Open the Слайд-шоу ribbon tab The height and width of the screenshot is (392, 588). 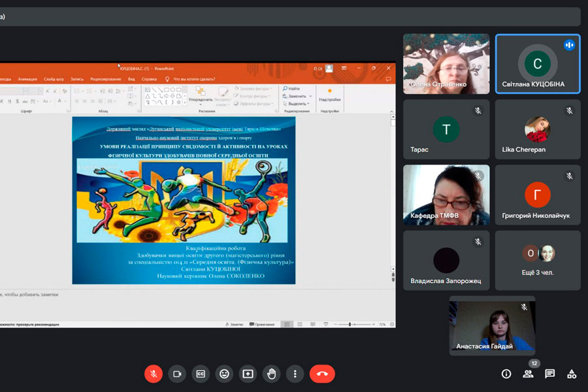[54, 79]
